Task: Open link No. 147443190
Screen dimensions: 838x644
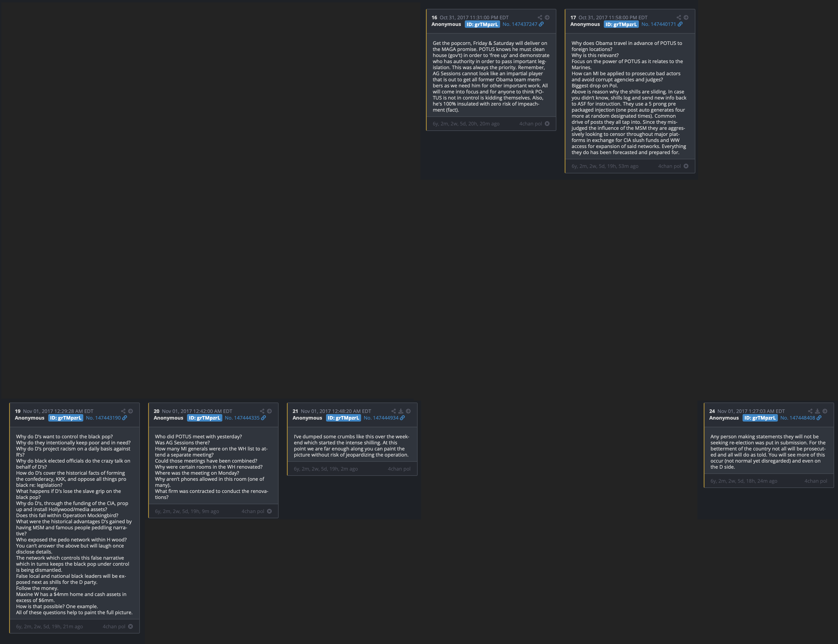Action: click(x=106, y=418)
